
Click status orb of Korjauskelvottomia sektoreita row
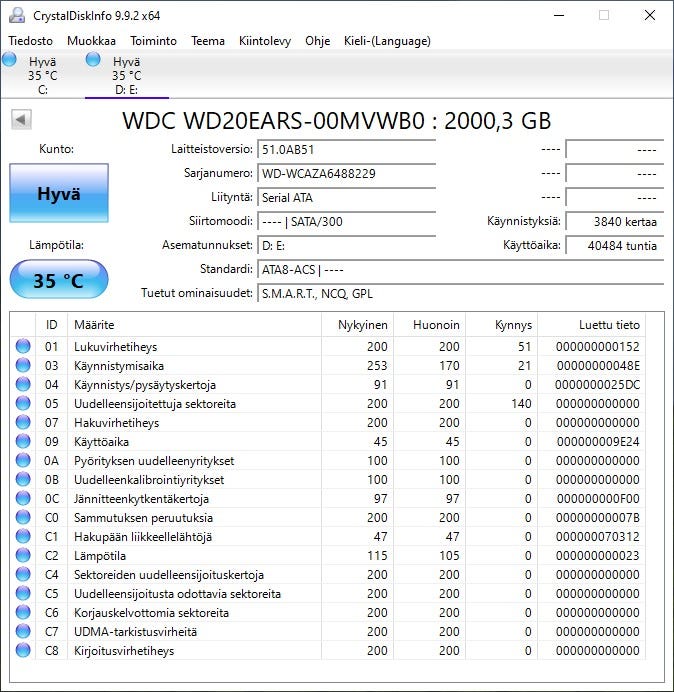point(23,612)
